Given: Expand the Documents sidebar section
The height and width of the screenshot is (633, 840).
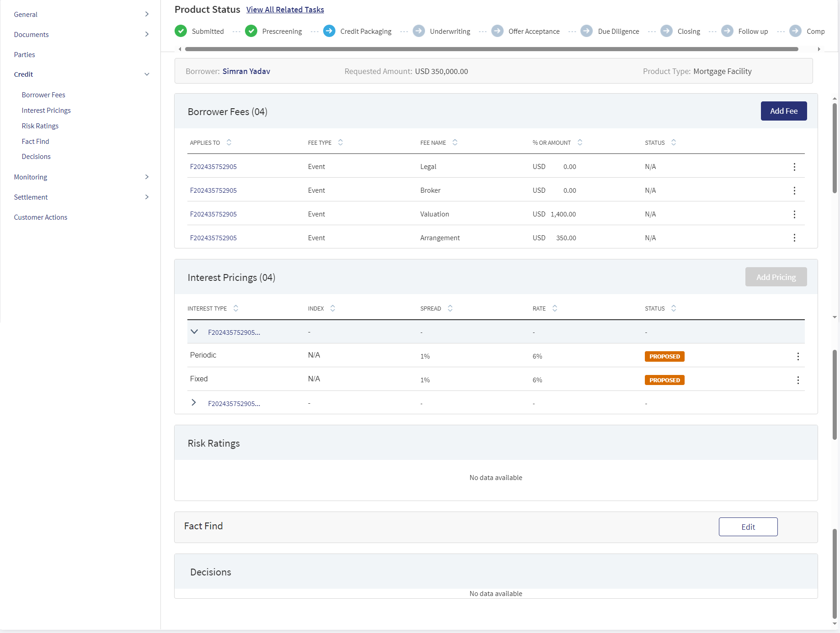Looking at the screenshot, I should [x=147, y=34].
